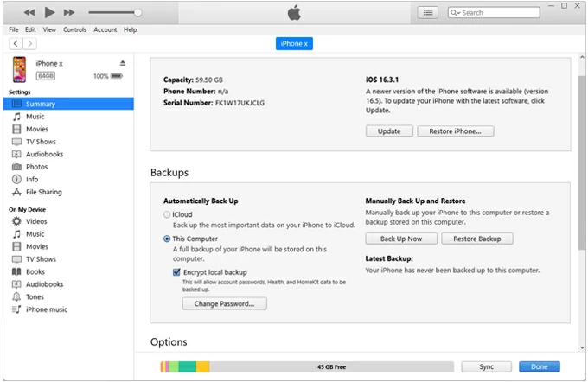Skip to the previous track

click(x=29, y=12)
